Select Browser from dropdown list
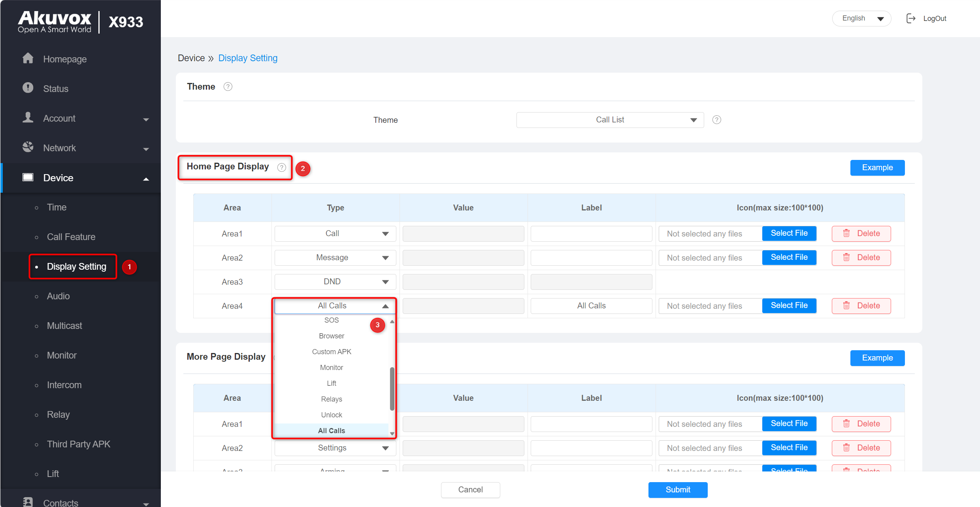 tap(332, 336)
